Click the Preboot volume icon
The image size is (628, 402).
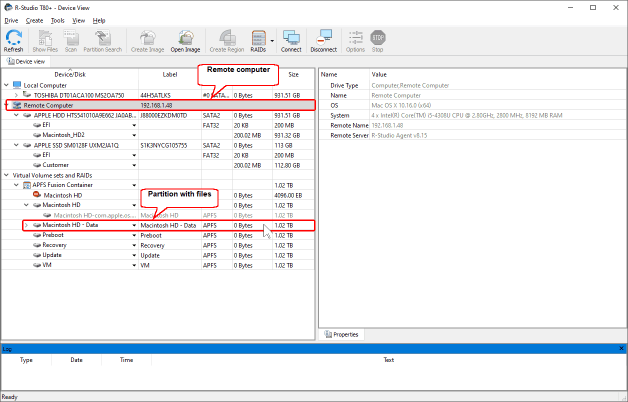37,235
